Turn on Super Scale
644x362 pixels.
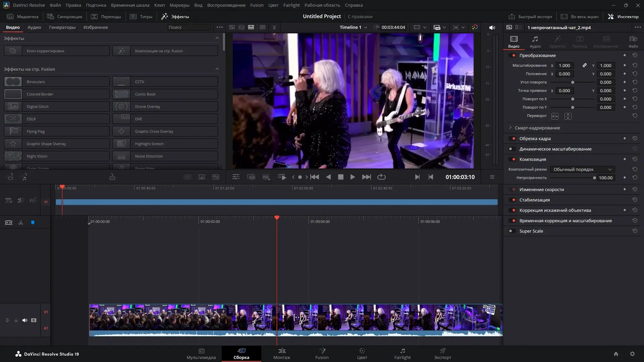512,231
